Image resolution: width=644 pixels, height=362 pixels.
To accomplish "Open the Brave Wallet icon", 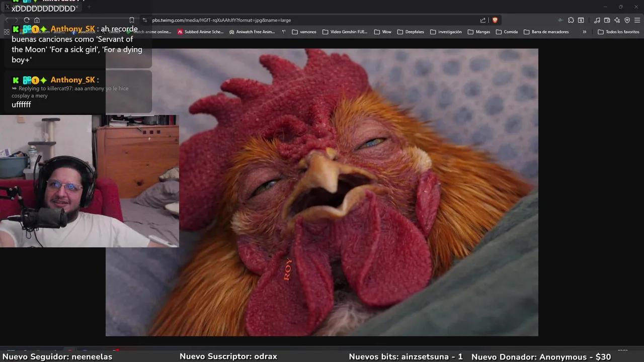I will tap(607, 20).
